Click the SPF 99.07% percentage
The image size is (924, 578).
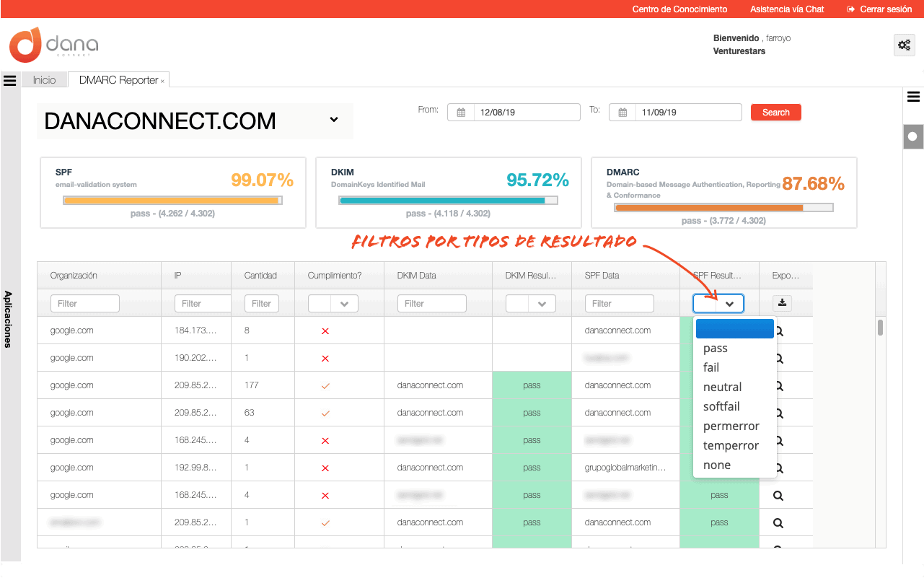[x=263, y=180]
